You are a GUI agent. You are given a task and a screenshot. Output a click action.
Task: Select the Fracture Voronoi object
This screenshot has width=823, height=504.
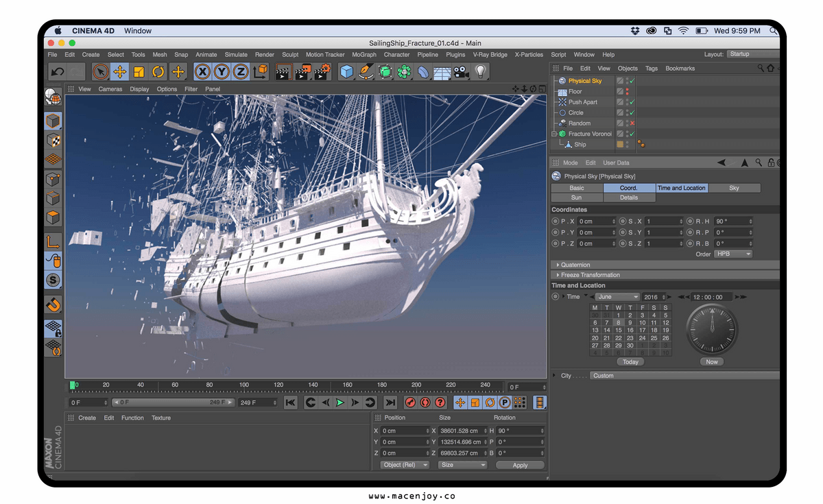(590, 134)
